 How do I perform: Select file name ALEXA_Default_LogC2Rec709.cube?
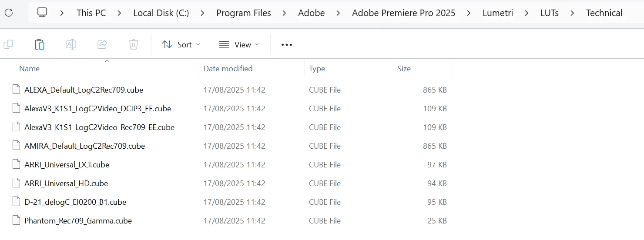click(84, 90)
